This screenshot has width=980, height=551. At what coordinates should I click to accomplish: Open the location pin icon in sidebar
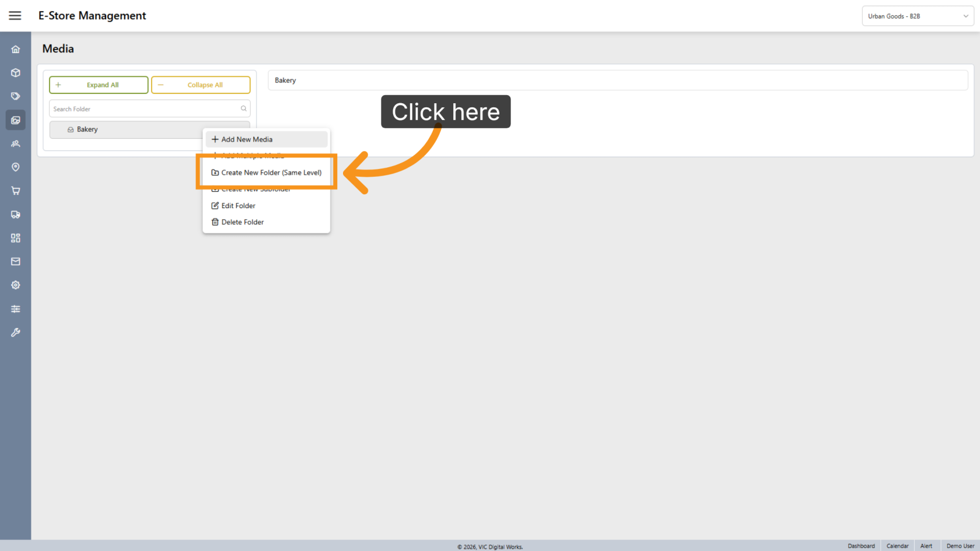[x=16, y=167]
